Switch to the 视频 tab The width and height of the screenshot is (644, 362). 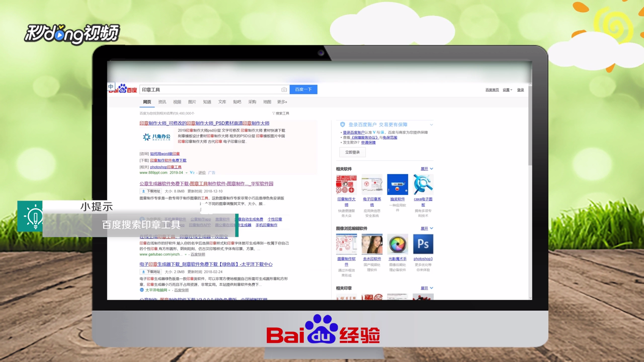177,102
